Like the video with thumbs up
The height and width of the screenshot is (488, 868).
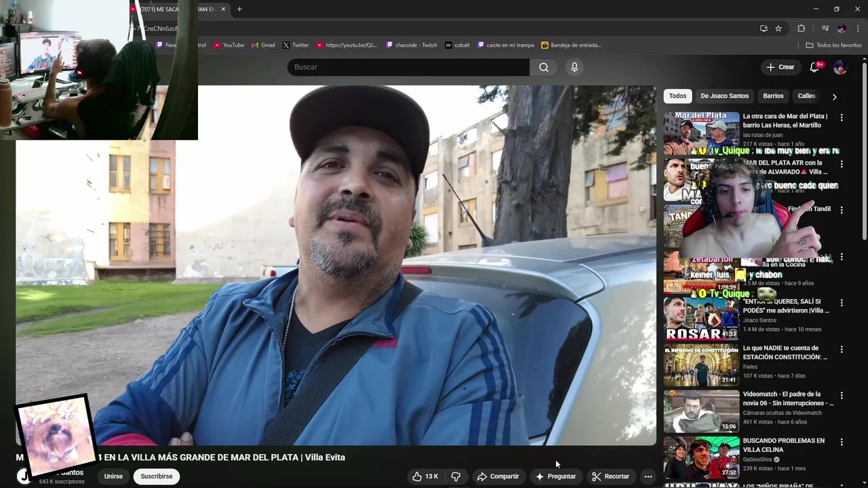tap(425, 476)
